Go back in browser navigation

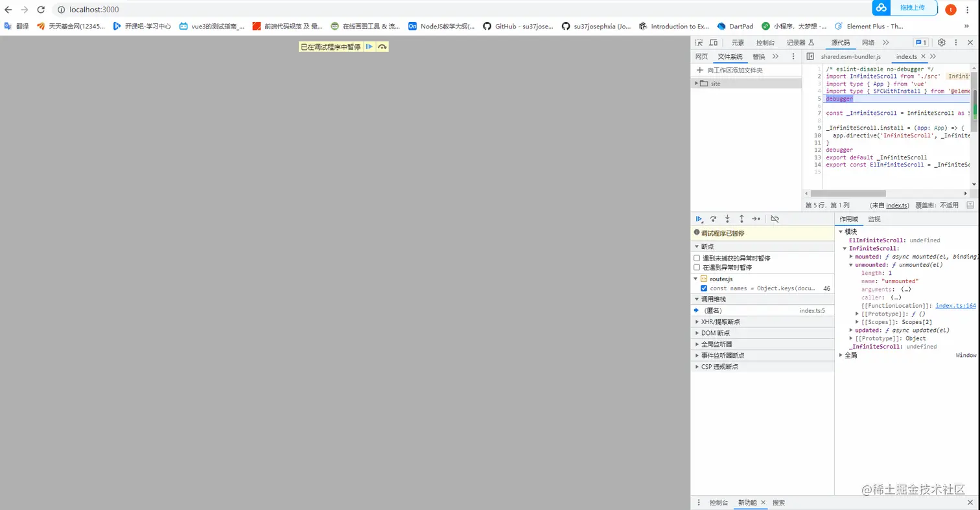pos(8,10)
